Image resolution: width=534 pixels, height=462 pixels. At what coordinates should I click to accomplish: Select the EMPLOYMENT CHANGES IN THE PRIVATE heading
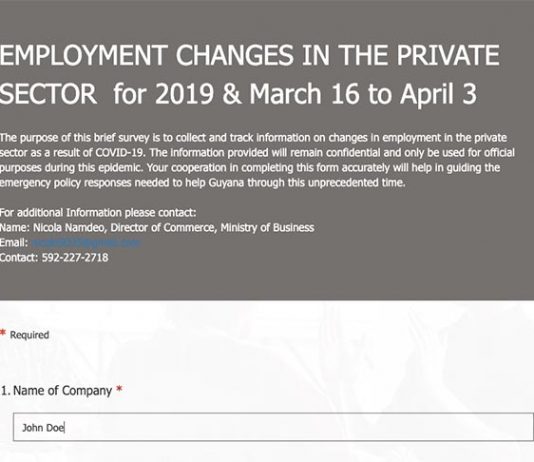point(250,55)
